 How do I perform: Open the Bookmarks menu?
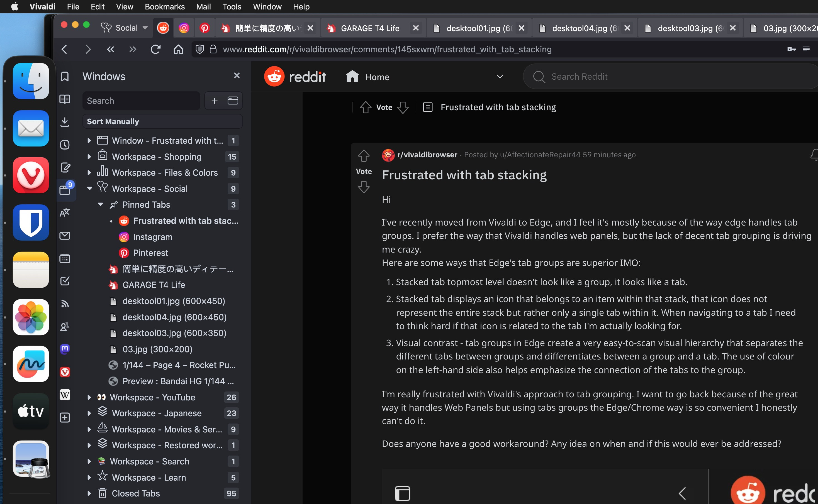(x=165, y=7)
